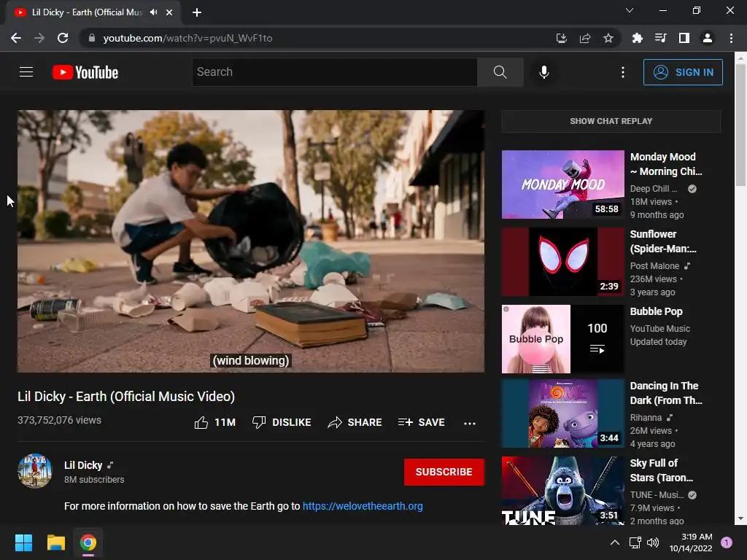Click the install app icon in address bar
747x560 pixels.
561,38
